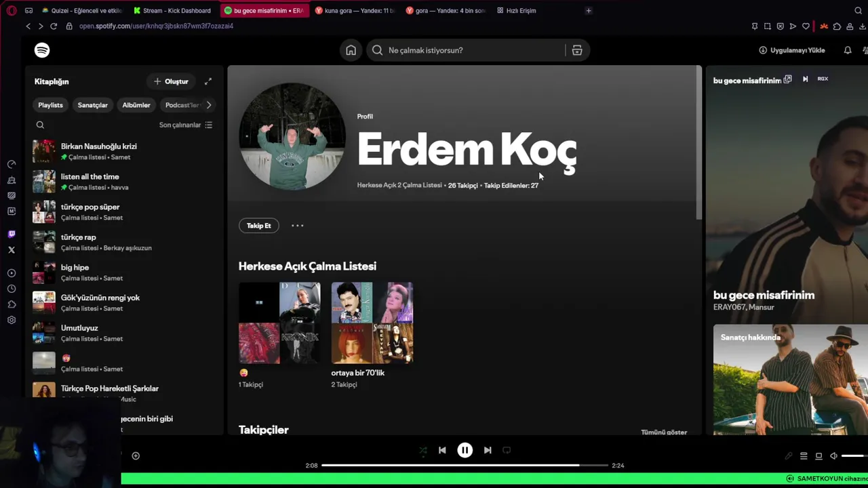Show more library filter chips
Image resolution: width=868 pixels, height=488 pixels.
point(209,105)
